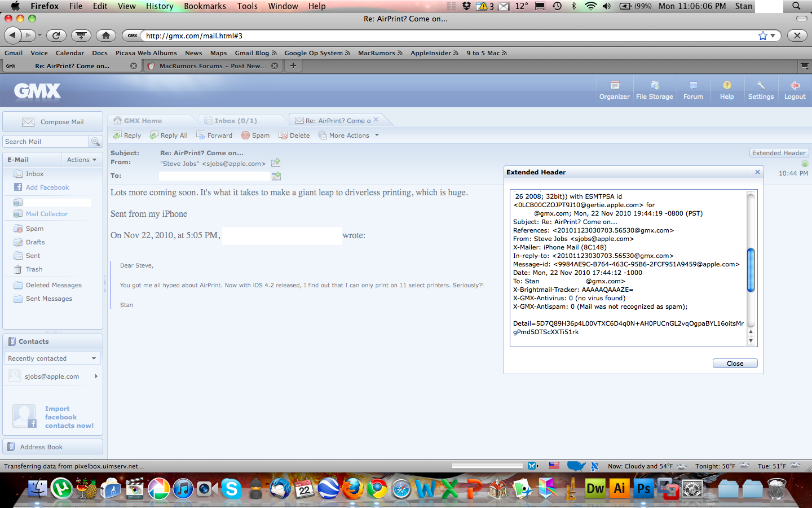Click the Extended Header scrollbar thumb
Screen dimensions: 812x508
click(x=751, y=270)
